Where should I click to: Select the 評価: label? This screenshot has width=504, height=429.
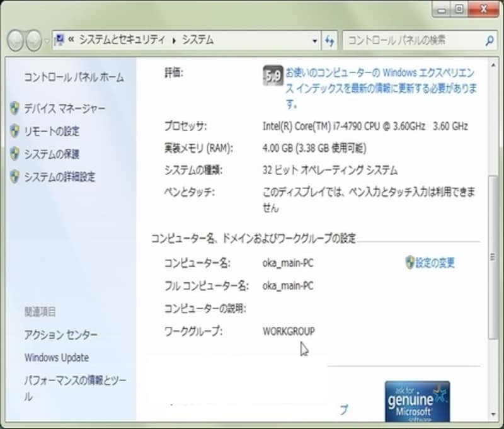tap(174, 73)
